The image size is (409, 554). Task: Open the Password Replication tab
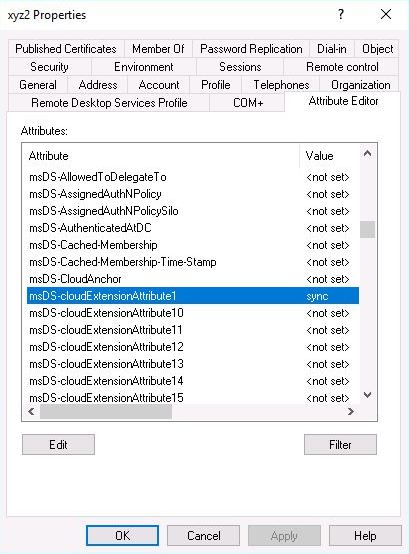pos(251,49)
